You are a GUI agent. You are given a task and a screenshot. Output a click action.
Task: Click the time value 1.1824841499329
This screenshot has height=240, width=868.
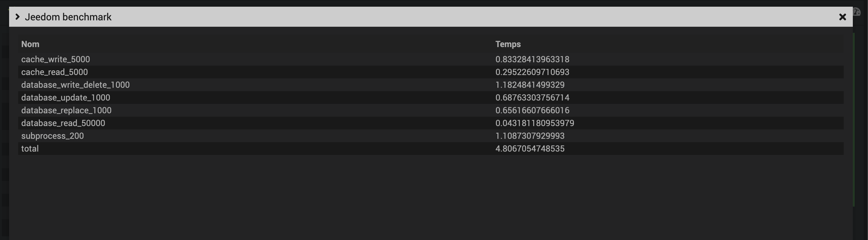point(530,85)
